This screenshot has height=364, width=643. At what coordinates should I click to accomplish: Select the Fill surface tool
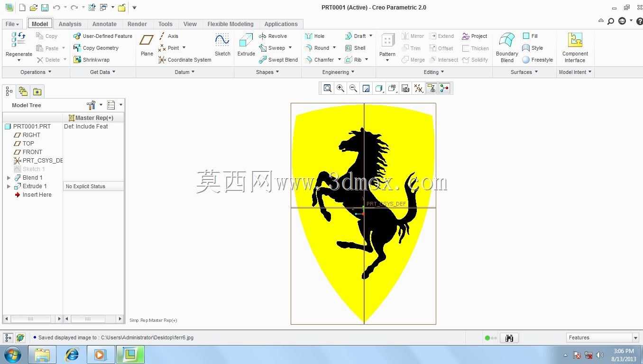pos(530,36)
